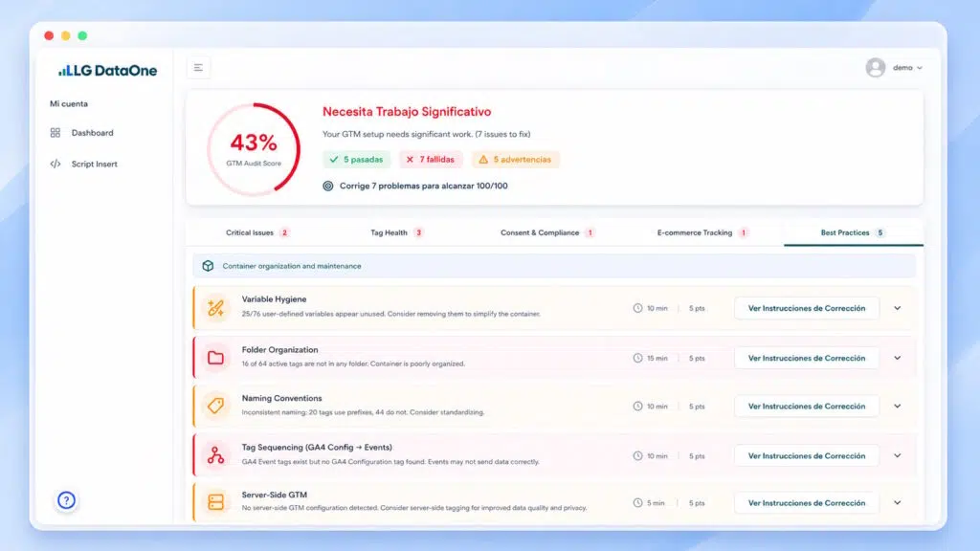View fix instructions for Folder Organization
980x551 pixels.
click(806, 358)
